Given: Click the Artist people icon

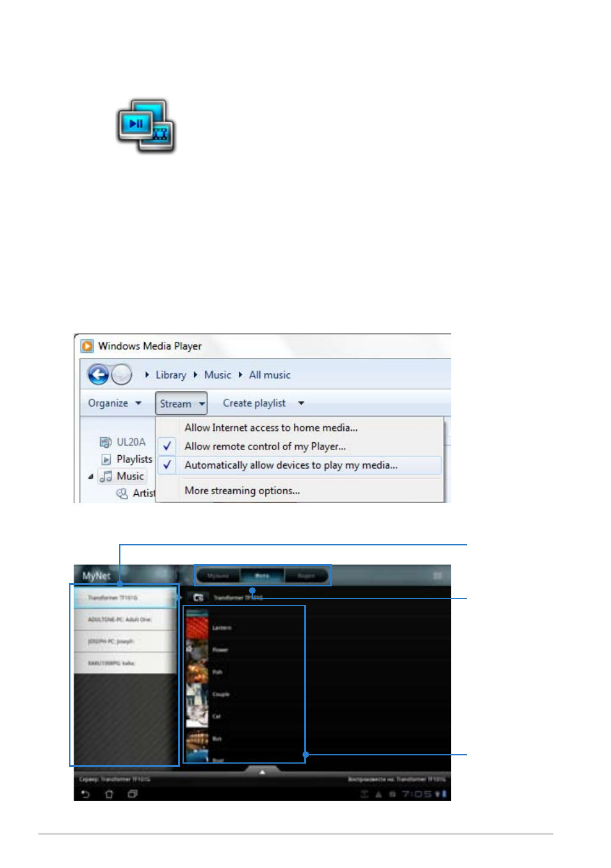Looking at the screenshot, I should pyautogui.click(x=122, y=494).
